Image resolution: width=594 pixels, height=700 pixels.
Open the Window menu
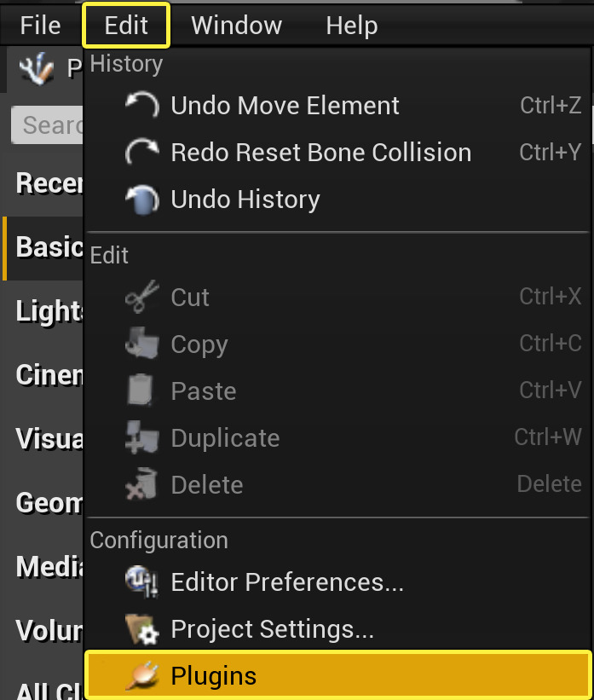tap(236, 25)
